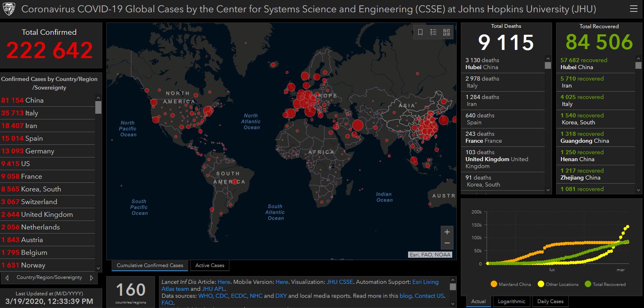Click recovered list scroll down arrow
Image resolution: width=644 pixels, height=308 pixels.
(638, 190)
